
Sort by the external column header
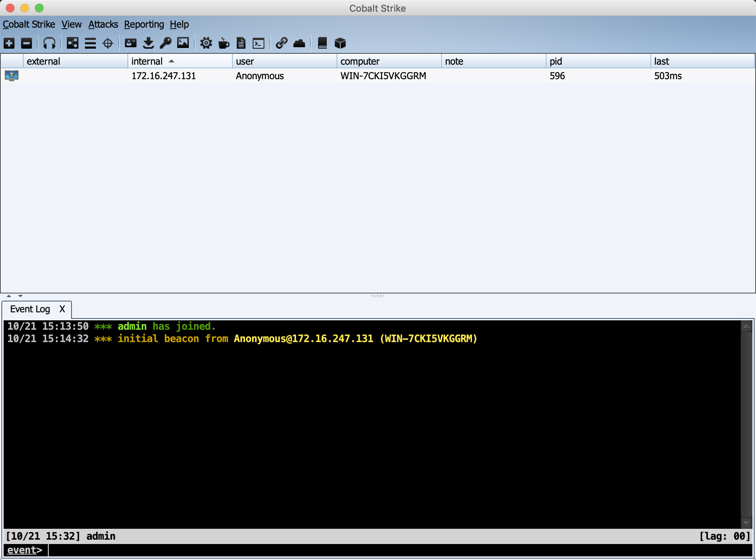click(76, 61)
